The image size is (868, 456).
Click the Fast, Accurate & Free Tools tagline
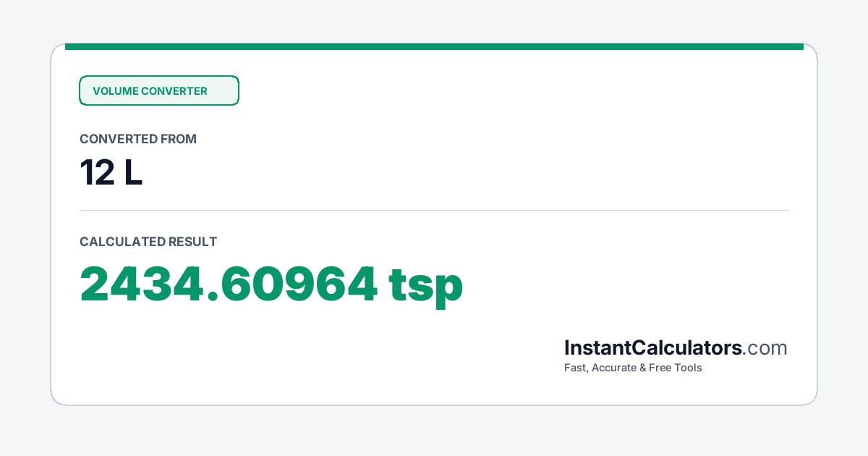(x=633, y=368)
